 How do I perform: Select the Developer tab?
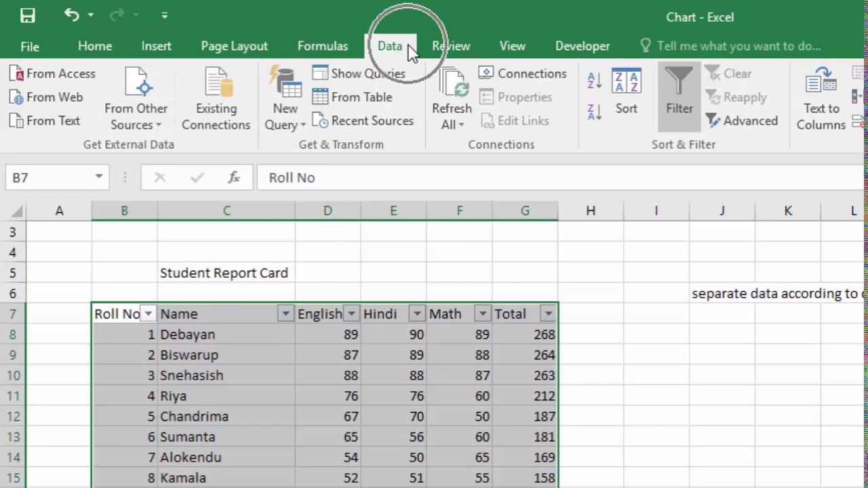583,46
